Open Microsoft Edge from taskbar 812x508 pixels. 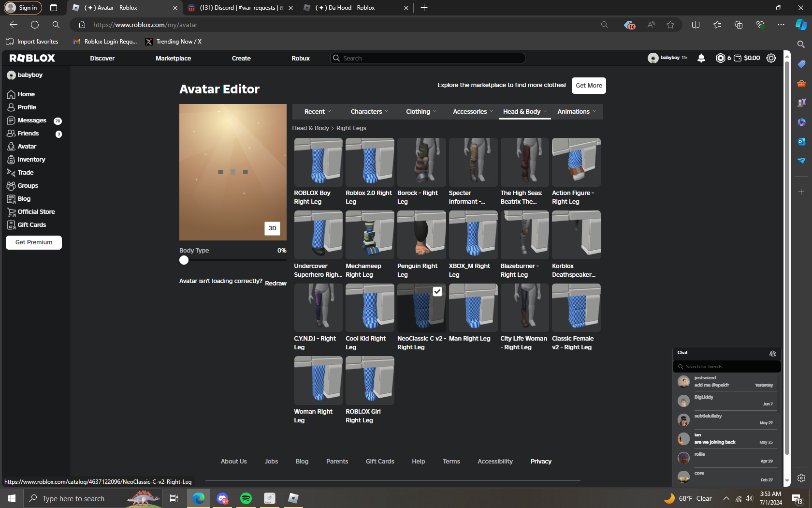tap(199, 498)
